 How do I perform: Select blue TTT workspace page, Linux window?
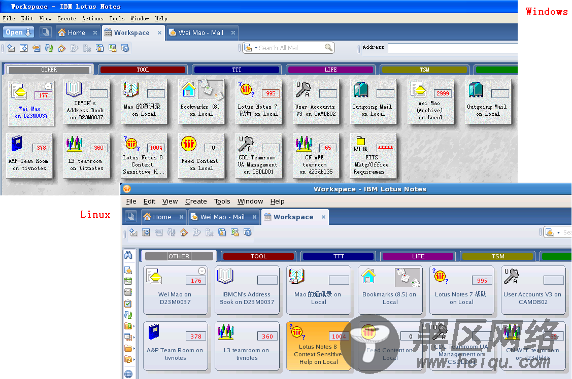click(x=339, y=256)
